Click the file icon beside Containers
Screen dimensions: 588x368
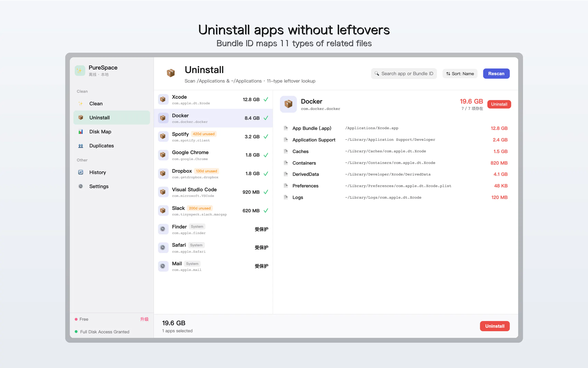coord(286,163)
